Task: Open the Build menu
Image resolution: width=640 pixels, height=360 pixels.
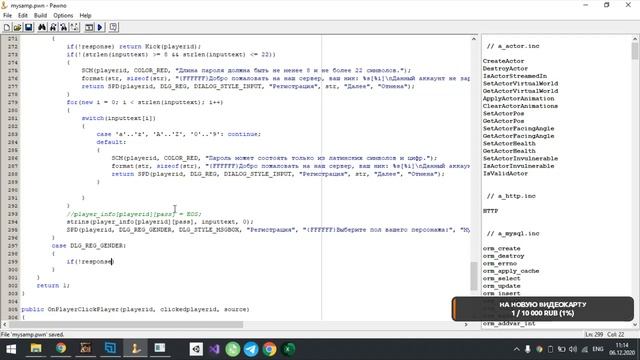Action: point(40,16)
